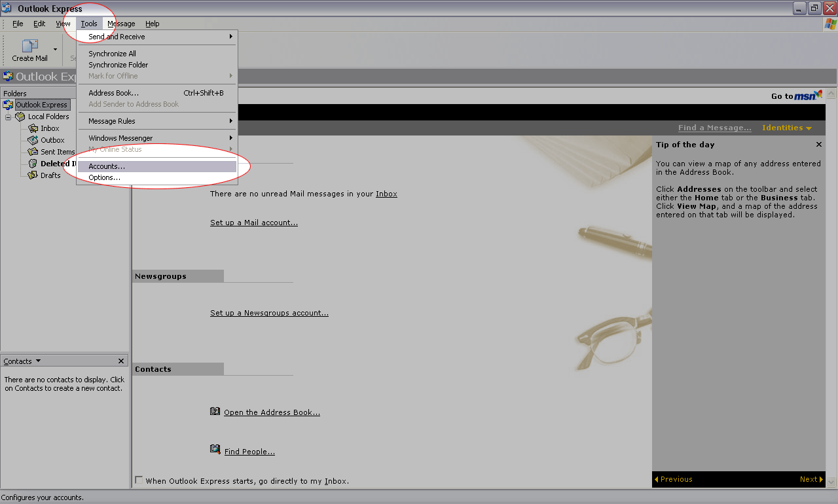Select Options... in the Tools menu
This screenshot has width=838, height=504.
point(105,177)
